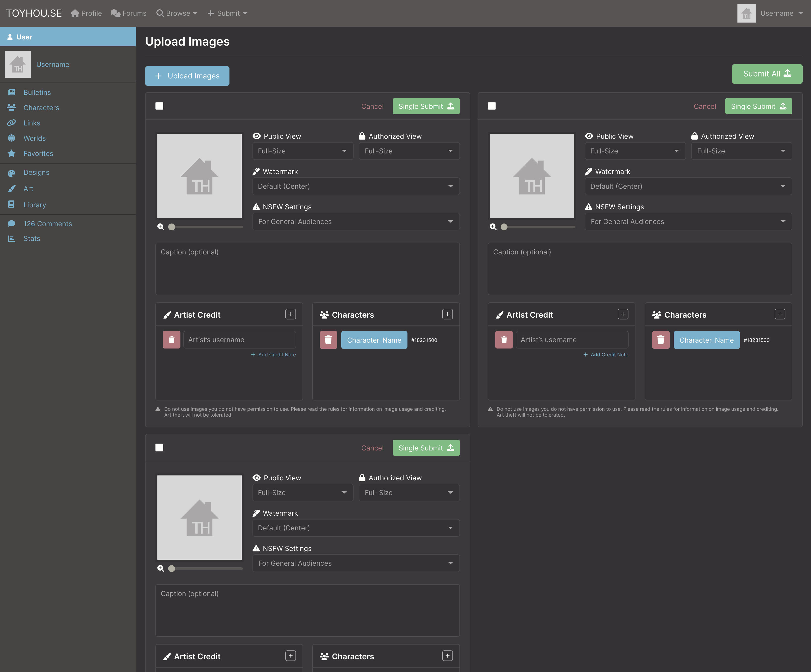Click Stats chart icon in sidebar
The height and width of the screenshot is (672, 811).
12,238
